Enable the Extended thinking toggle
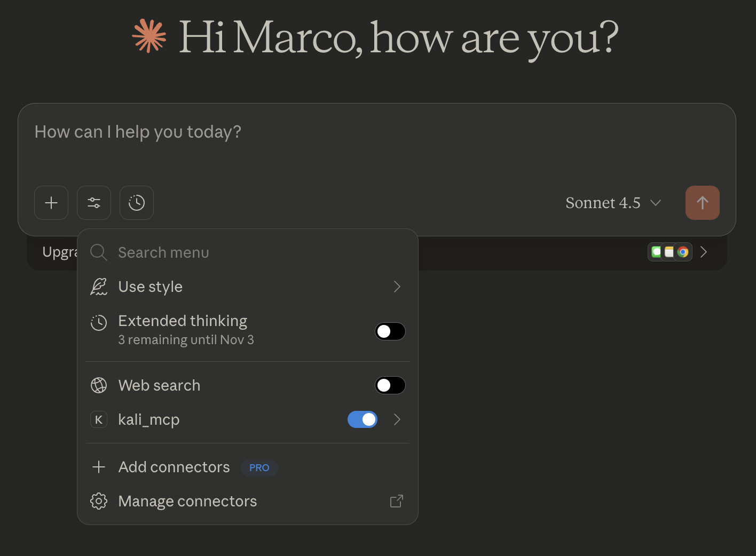 tap(390, 331)
